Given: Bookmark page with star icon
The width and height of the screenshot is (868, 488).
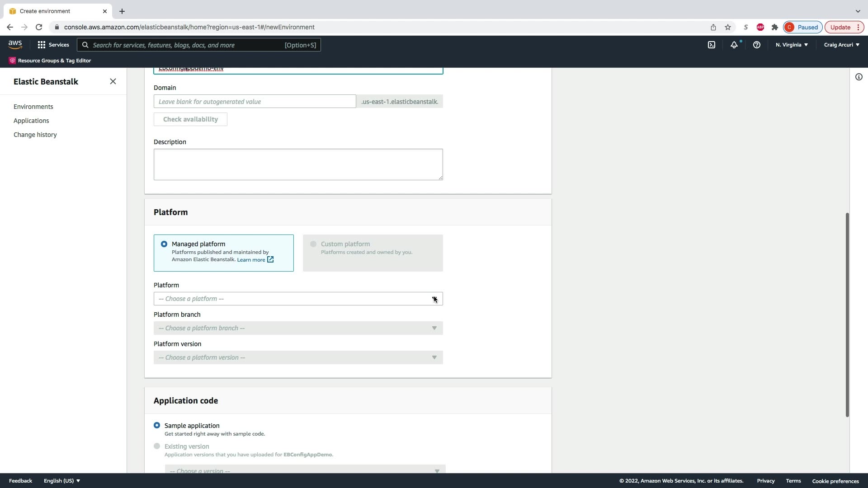Looking at the screenshot, I should click(728, 27).
